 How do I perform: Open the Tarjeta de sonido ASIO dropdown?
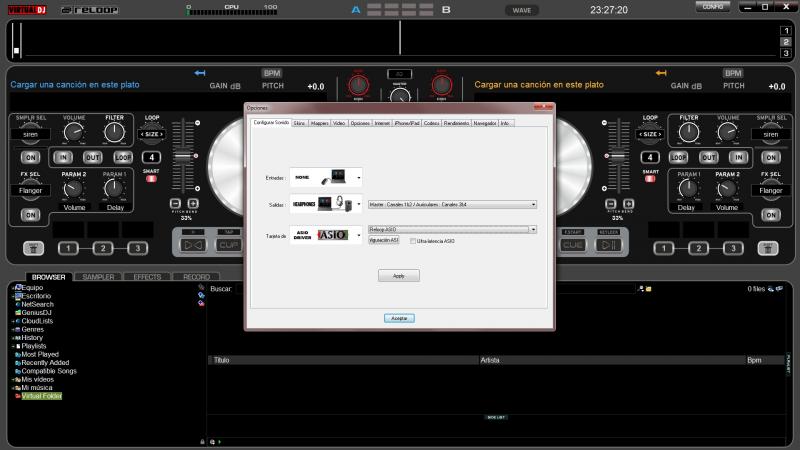click(x=326, y=235)
